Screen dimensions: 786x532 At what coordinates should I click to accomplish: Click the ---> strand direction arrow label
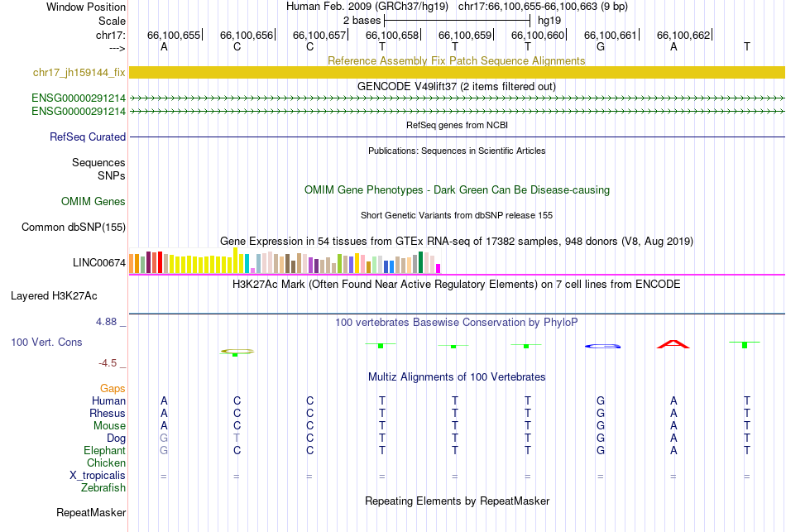(117, 48)
